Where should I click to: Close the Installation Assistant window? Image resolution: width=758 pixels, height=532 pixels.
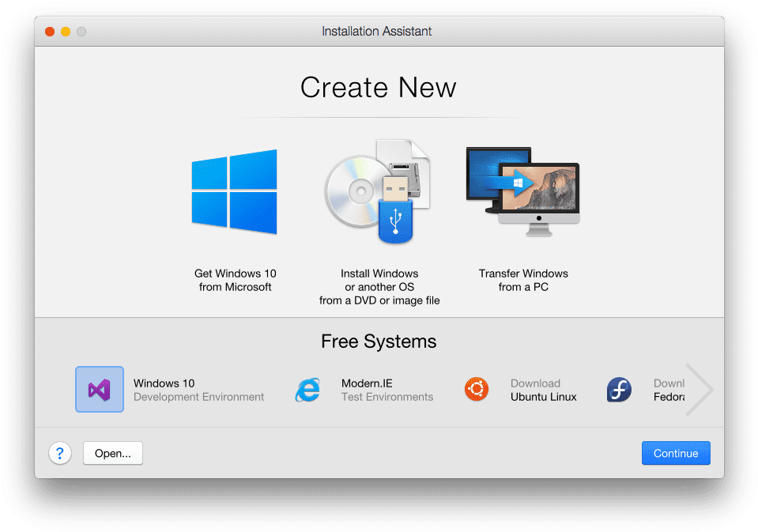point(50,32)
